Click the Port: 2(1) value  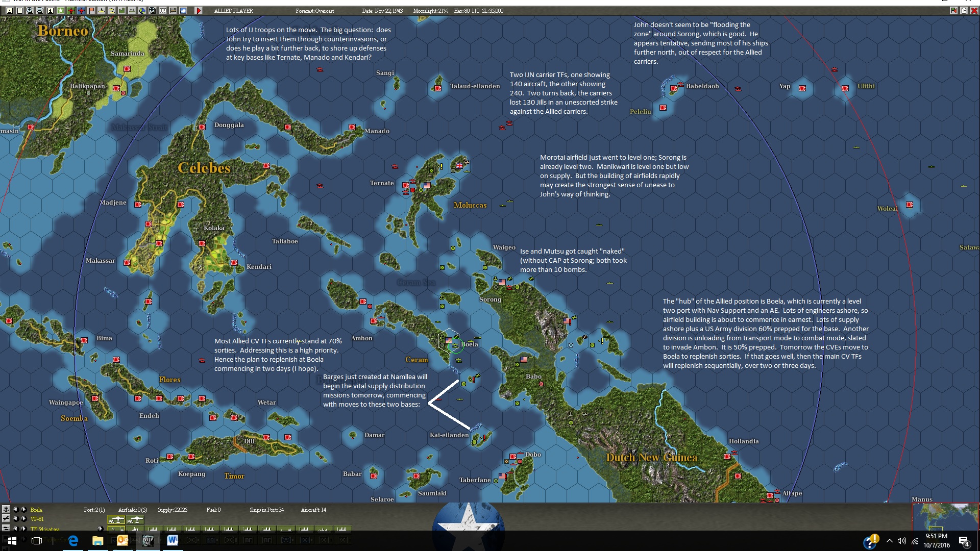pos(94,510)
